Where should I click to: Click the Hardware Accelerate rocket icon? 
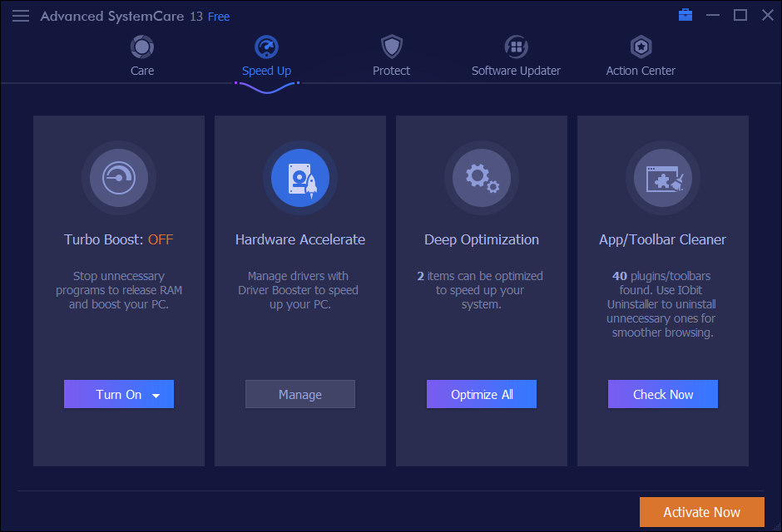pyautogui.click(x=300, y=177)
